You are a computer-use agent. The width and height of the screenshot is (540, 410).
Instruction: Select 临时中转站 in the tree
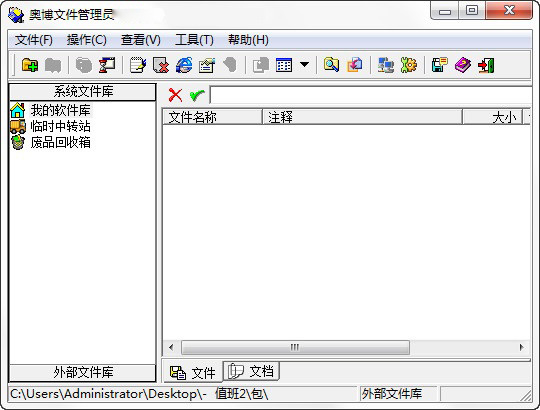click(60, 126)
